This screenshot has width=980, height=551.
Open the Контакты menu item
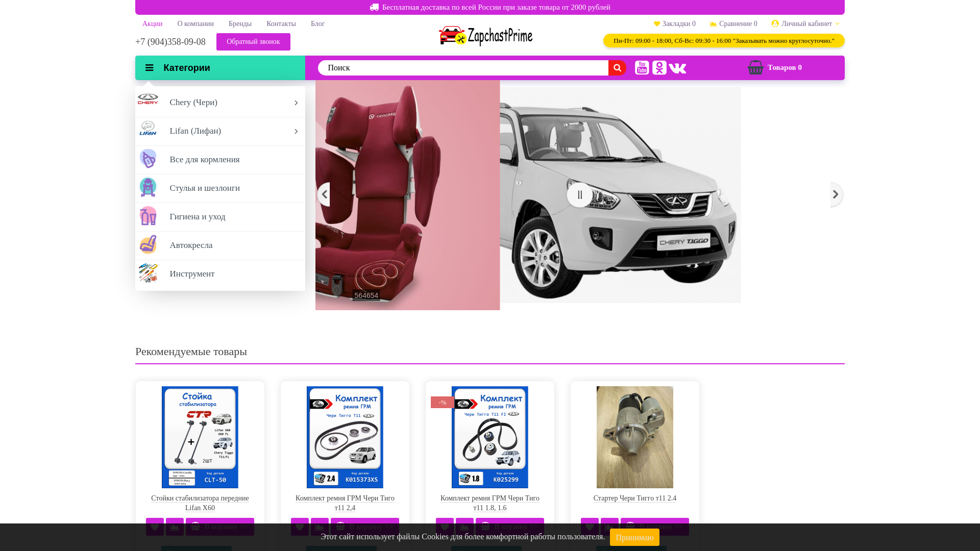[281, 23]
